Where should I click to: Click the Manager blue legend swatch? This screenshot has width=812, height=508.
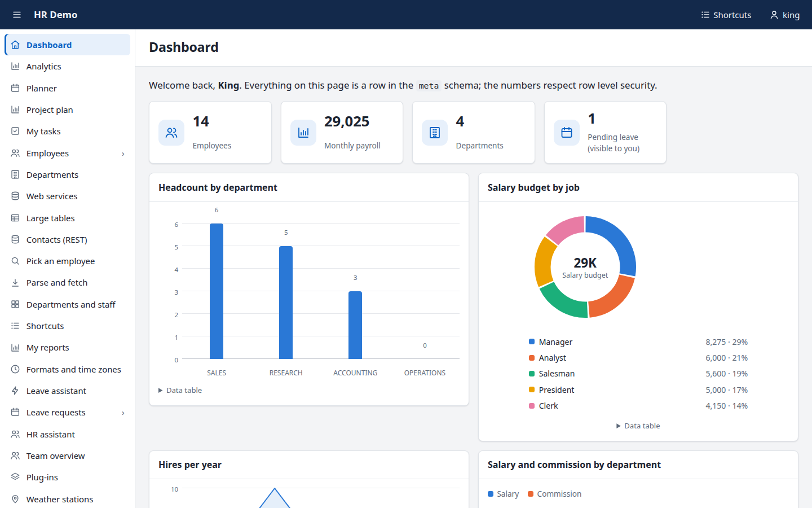click(532, 341)
